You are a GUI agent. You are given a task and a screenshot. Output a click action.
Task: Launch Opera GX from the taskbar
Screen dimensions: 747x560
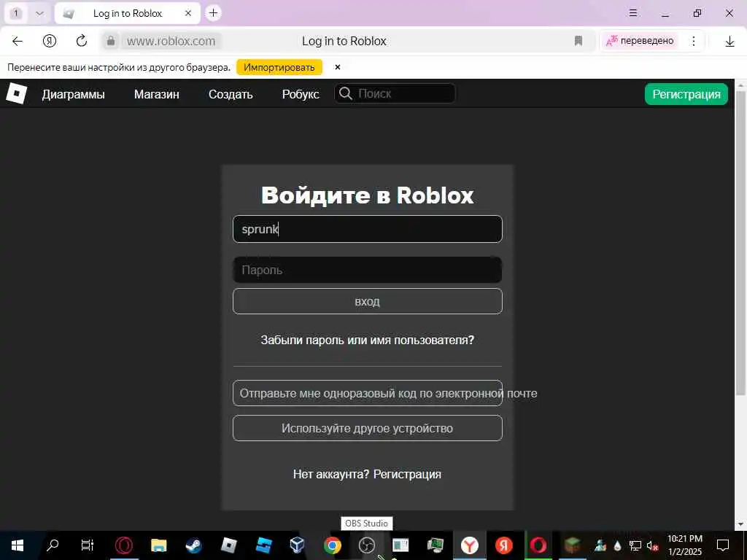click(x=124, y=545)
